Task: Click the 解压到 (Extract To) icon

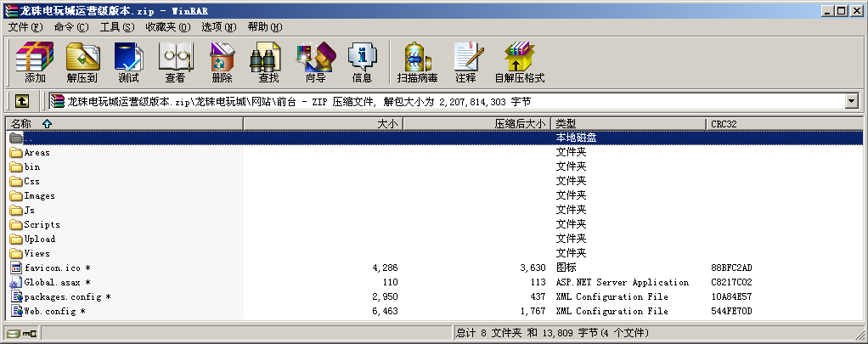Action: point(82,62)
